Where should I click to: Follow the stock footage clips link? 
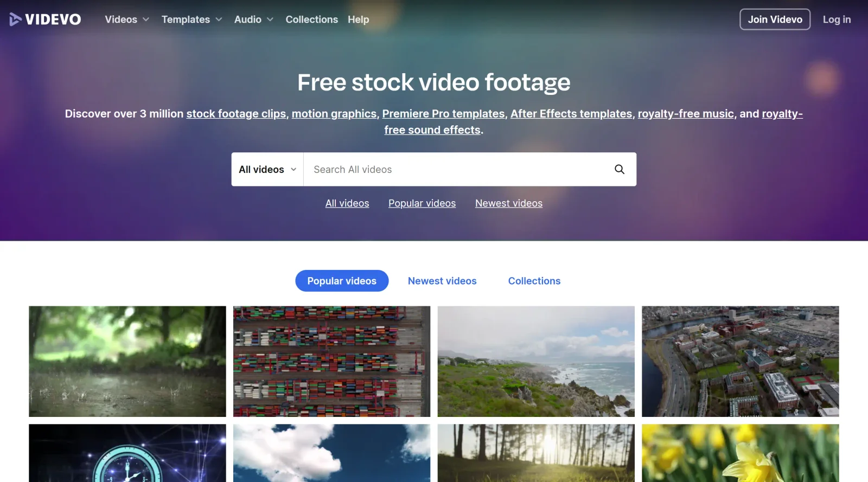coord(236,114)
